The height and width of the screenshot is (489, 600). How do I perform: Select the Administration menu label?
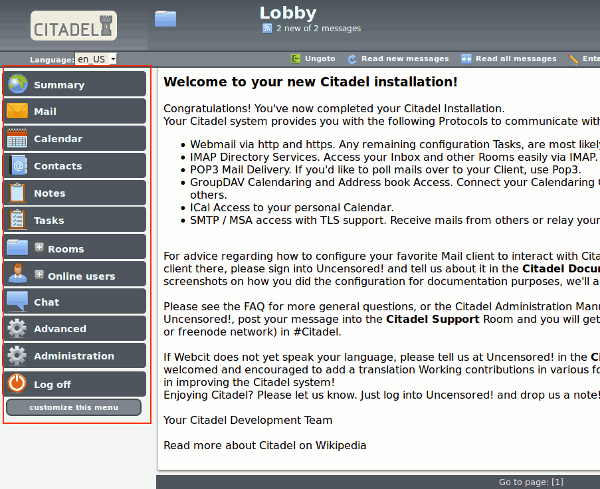tap(74, 356)
